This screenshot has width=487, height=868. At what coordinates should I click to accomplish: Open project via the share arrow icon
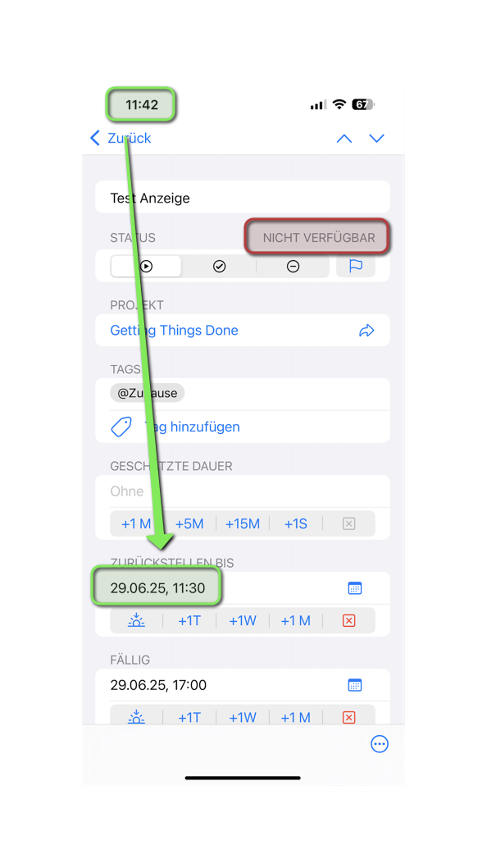366,331
